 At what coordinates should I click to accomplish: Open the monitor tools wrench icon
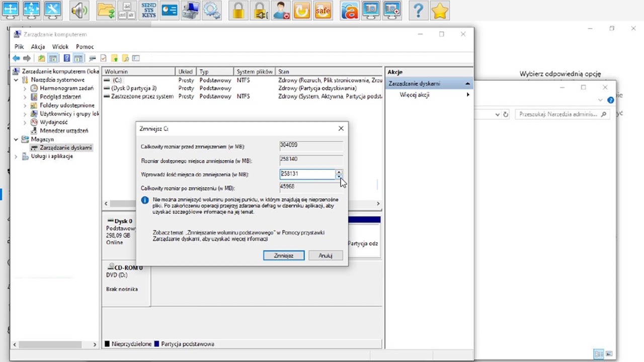pyautogui.click(x=53, y=9)
